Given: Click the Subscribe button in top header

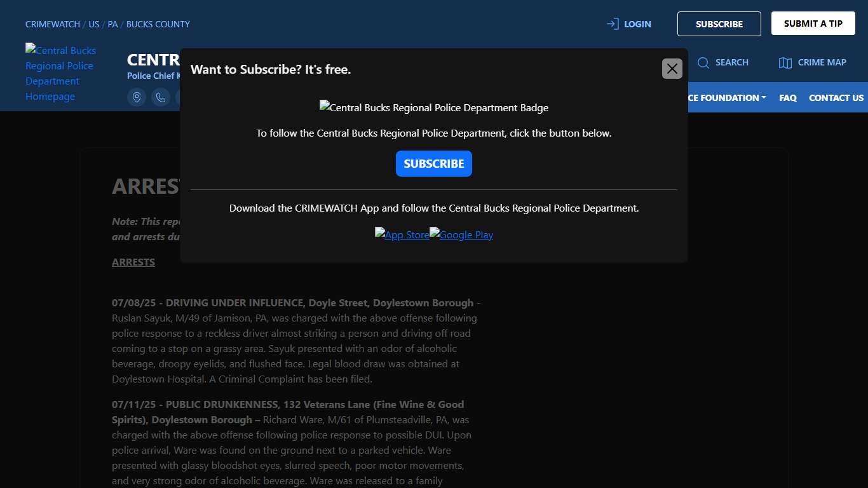Looking at the screenshot, I should [719, 24].
